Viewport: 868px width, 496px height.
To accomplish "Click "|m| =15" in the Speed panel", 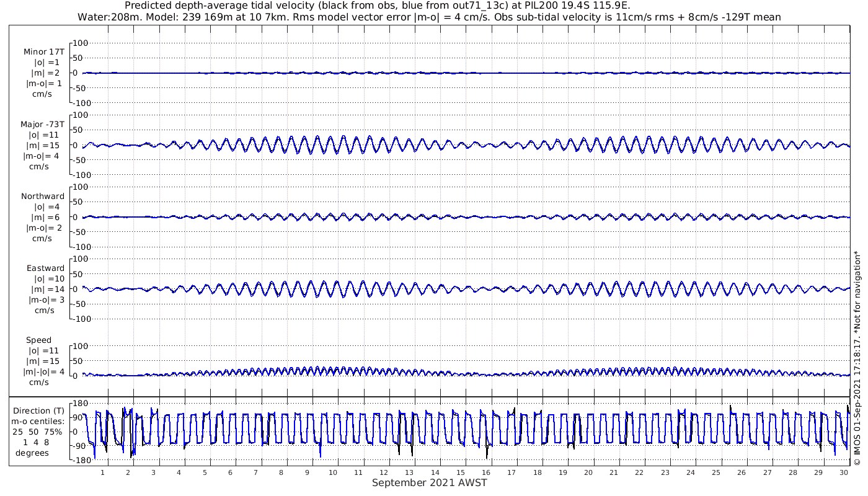I will click(43, 361).
